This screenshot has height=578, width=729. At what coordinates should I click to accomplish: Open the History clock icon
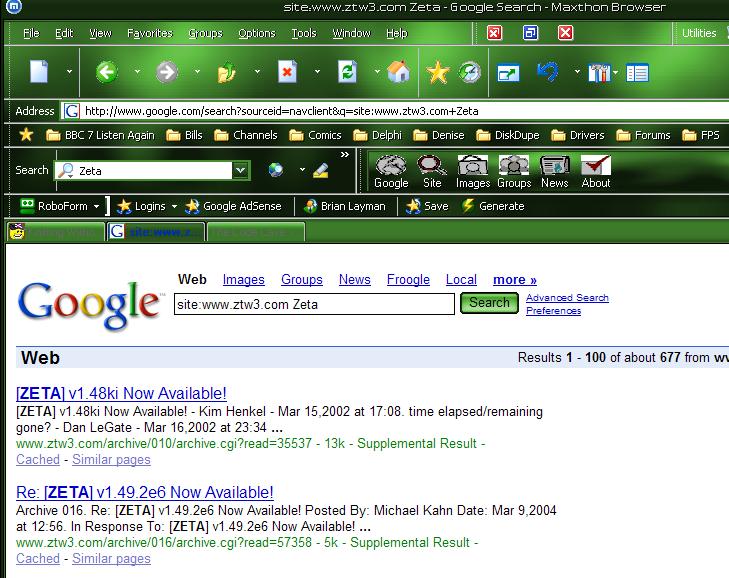[470, 73]
